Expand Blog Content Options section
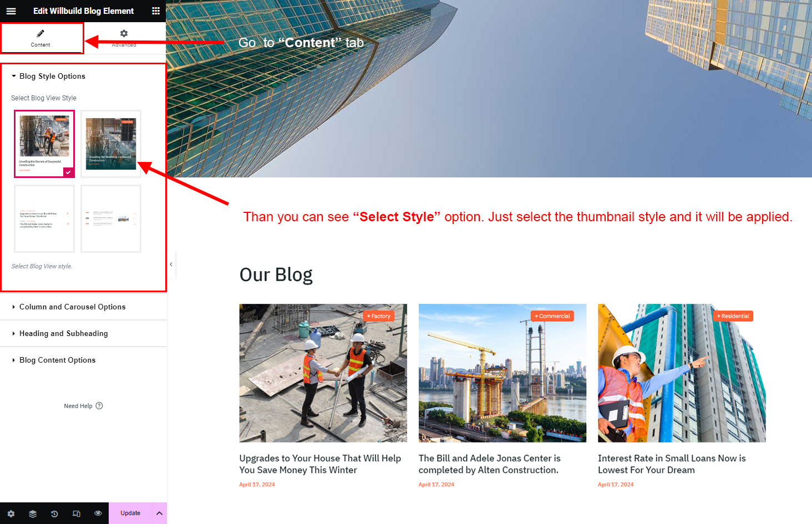 click(x=57, y=360)
